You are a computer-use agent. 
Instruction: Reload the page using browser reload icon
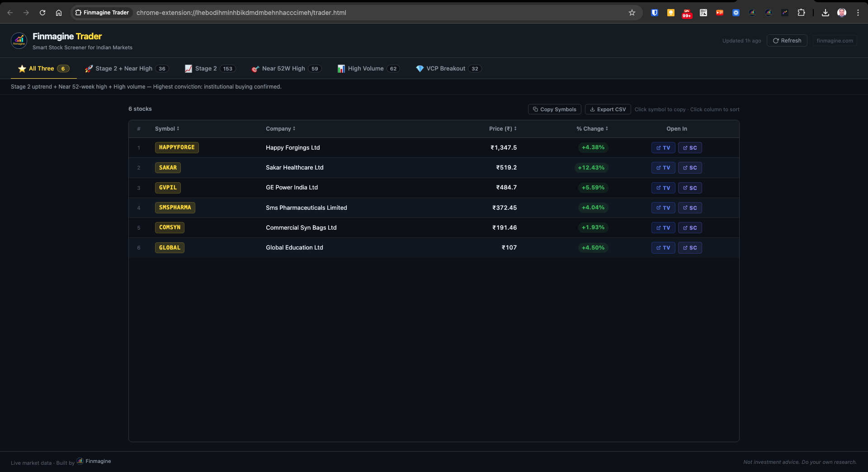click(42, 13)
